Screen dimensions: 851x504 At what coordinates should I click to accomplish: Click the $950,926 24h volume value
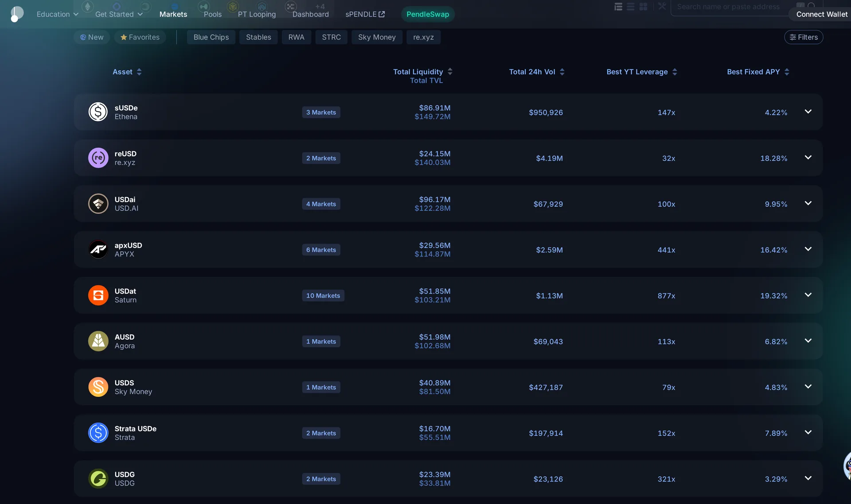coord(546,112)
